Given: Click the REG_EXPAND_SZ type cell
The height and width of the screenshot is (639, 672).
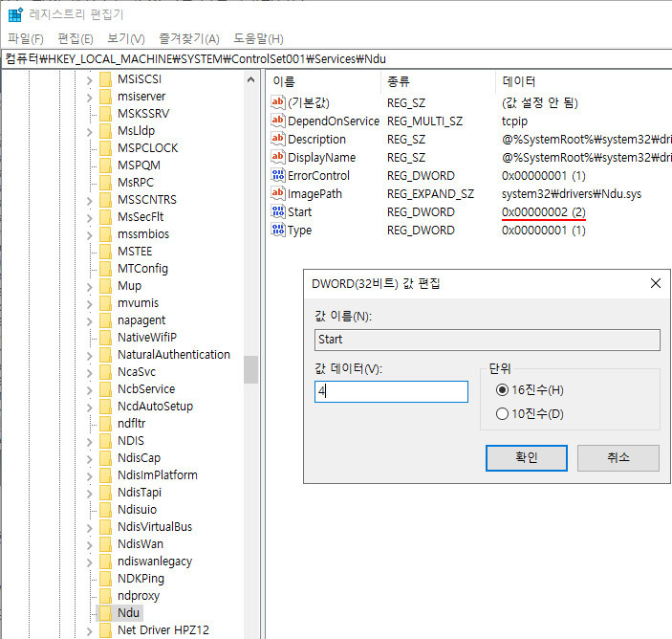Looking at the screenshot, I should [x=430, y=194].
